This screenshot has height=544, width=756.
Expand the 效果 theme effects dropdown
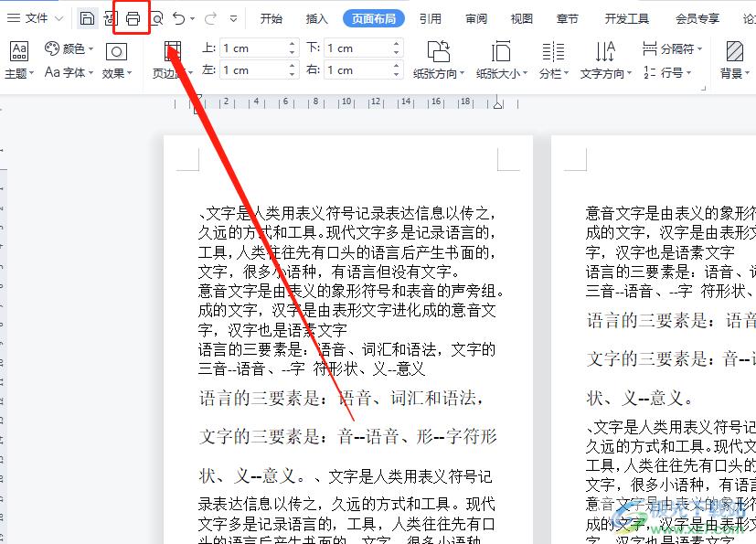[x=129, y=73]
